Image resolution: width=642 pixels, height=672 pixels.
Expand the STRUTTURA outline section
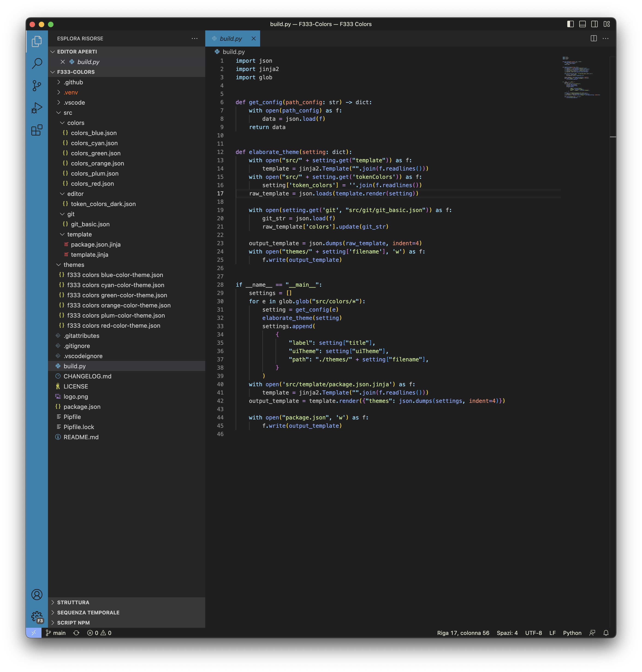click(x=73, y=602)
